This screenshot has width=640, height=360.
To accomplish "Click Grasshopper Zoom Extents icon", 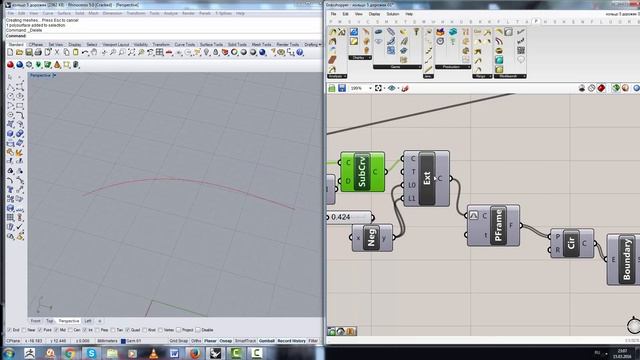I will pos(378,88).
